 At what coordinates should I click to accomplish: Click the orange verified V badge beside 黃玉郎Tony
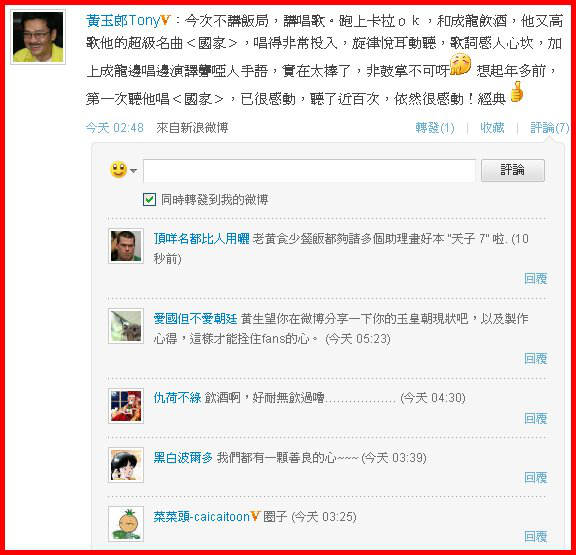click(x=166, y=20)
